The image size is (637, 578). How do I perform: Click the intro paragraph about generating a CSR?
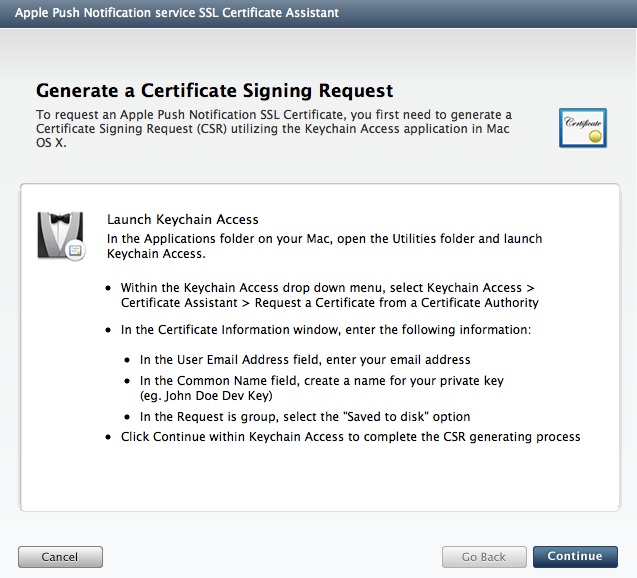tap(275, 128)
